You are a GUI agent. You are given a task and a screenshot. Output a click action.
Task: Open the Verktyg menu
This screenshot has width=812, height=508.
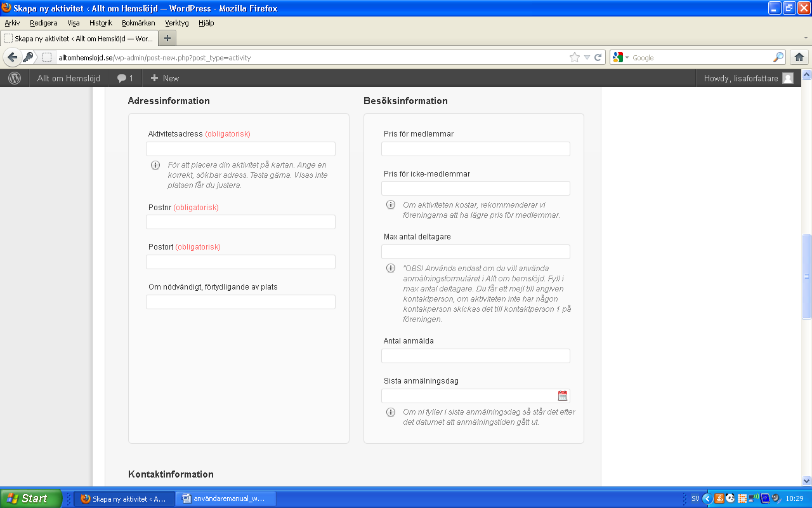click(177, 23)
